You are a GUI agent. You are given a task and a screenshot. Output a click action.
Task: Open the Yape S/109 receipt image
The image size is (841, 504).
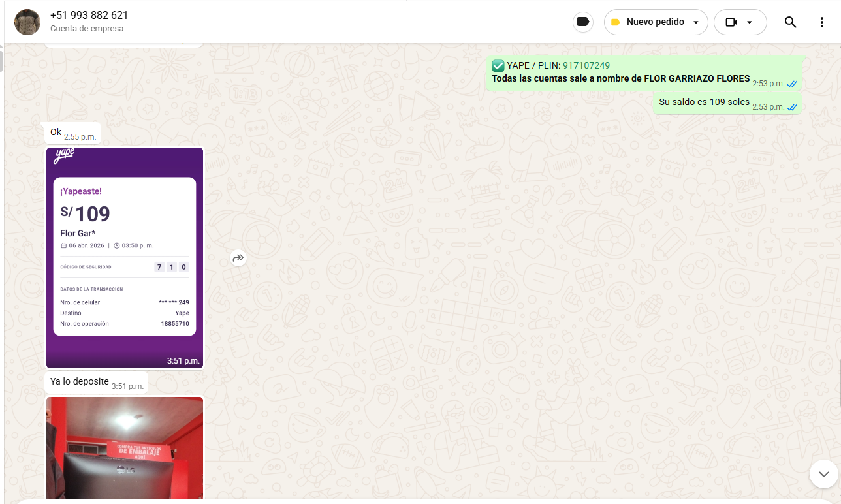(x=125, y=257)
